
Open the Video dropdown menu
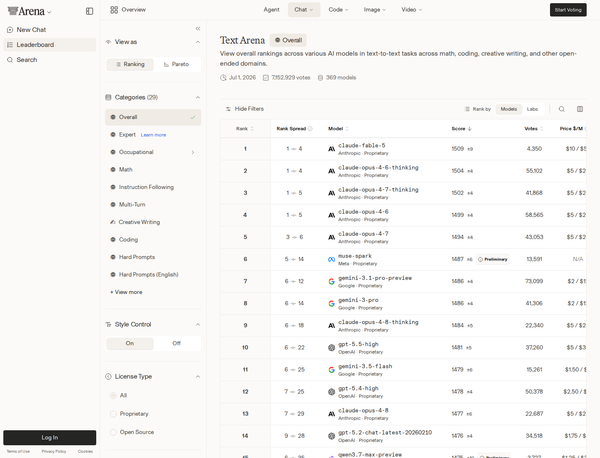point(411,10)
